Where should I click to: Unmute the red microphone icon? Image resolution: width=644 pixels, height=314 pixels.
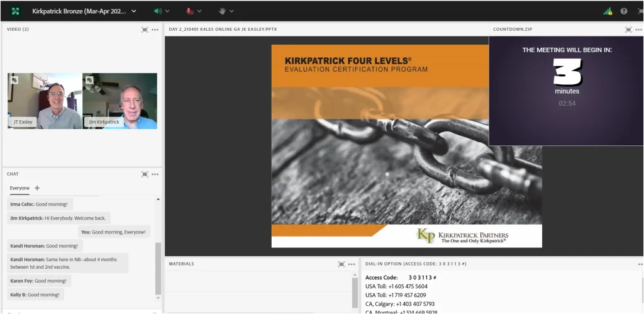tap(190, 11)
